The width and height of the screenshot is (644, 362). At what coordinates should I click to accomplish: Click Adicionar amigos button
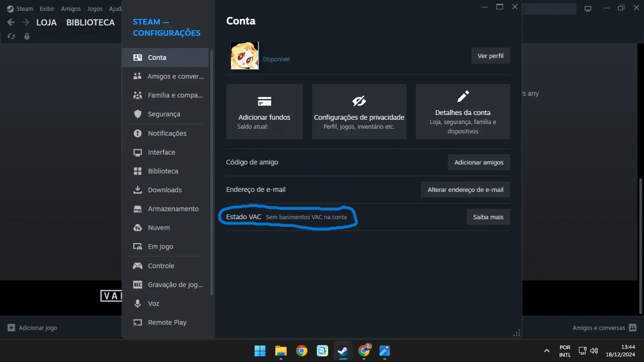479,162
